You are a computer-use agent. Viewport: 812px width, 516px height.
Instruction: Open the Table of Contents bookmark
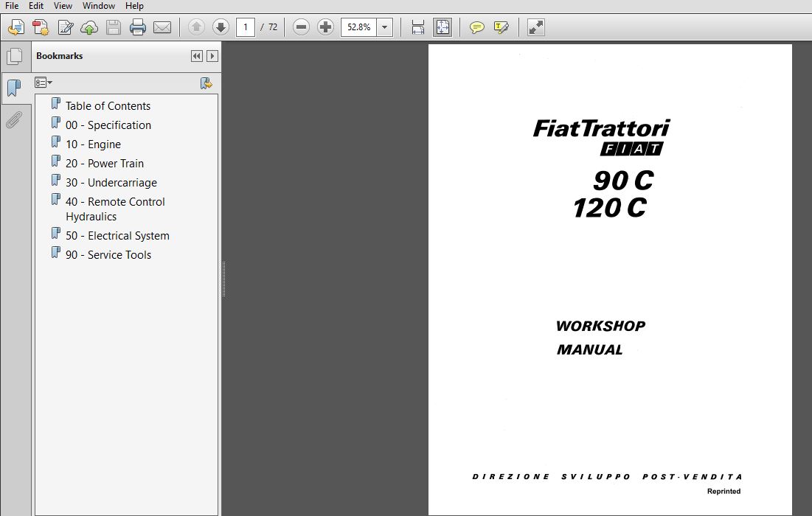click(108, 106)
